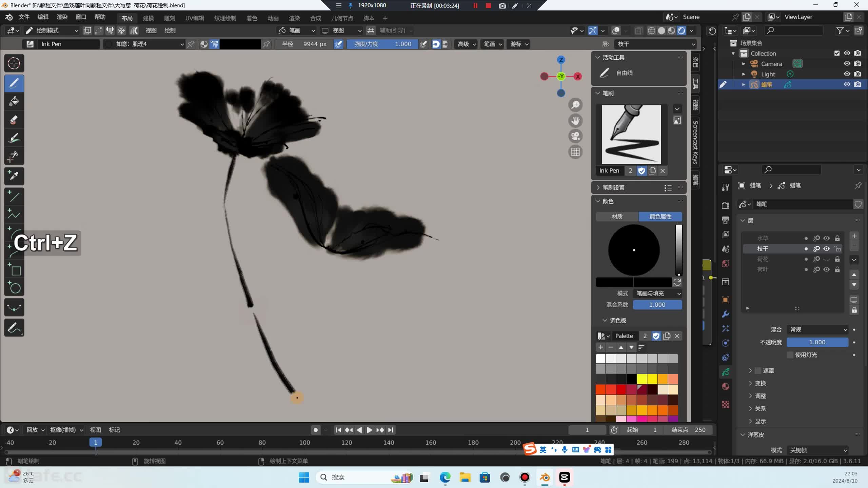Viewport: 868px width, 488px height.
Task: Click the 颜色属性 button
Action: click(x=660, y=217)
